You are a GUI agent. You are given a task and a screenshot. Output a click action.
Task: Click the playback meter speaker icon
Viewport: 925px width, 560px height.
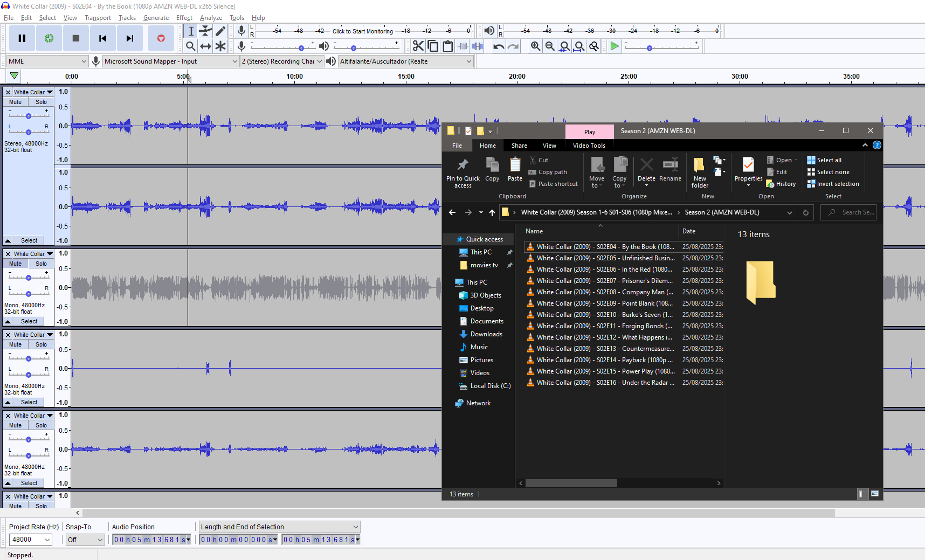489,31
